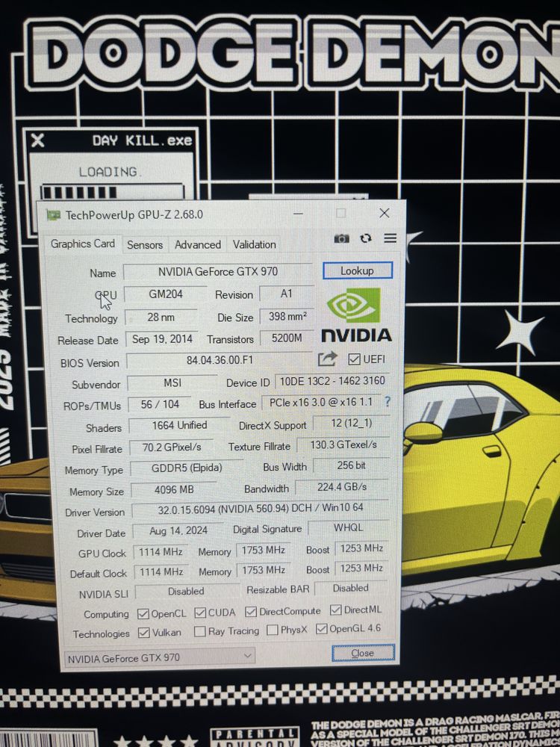The image size is (560, 747).
Task: Click the Bus Interface question mark icon
Action: click(387, 402)
